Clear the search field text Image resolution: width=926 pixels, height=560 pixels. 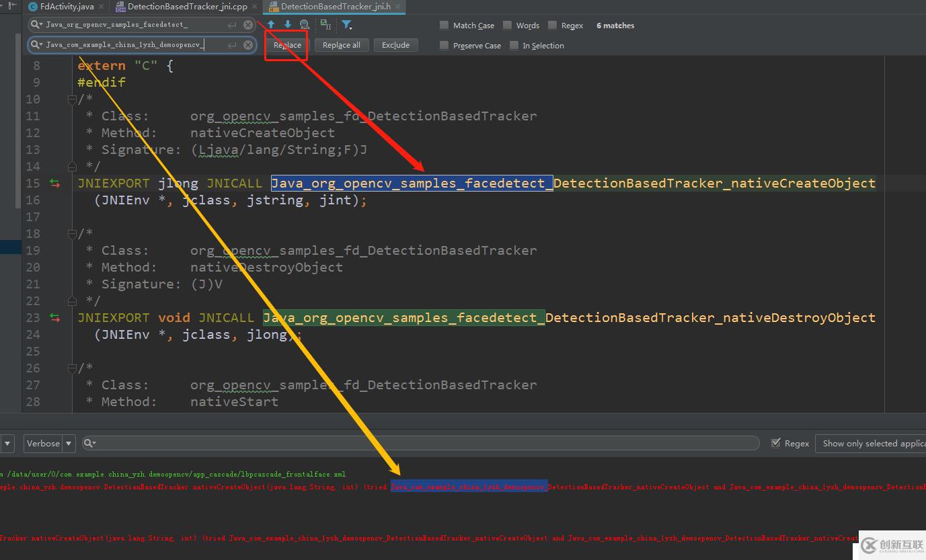click(248, 25)
